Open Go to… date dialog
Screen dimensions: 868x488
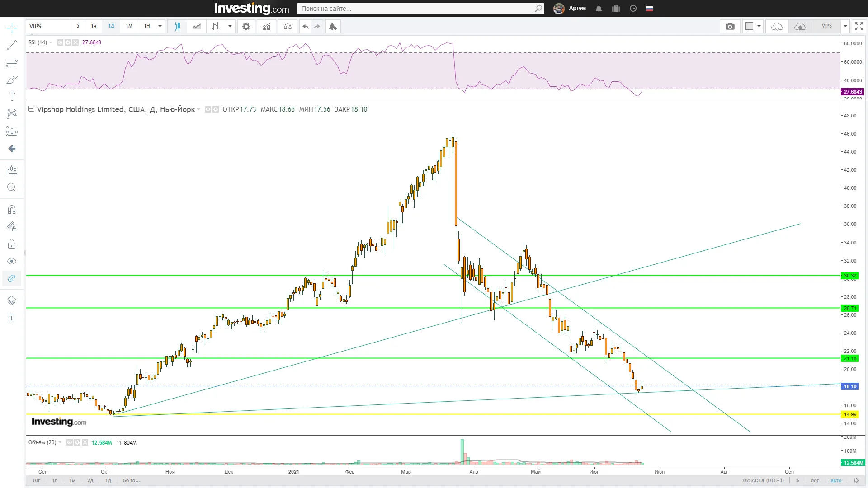(x=132, y=481)
